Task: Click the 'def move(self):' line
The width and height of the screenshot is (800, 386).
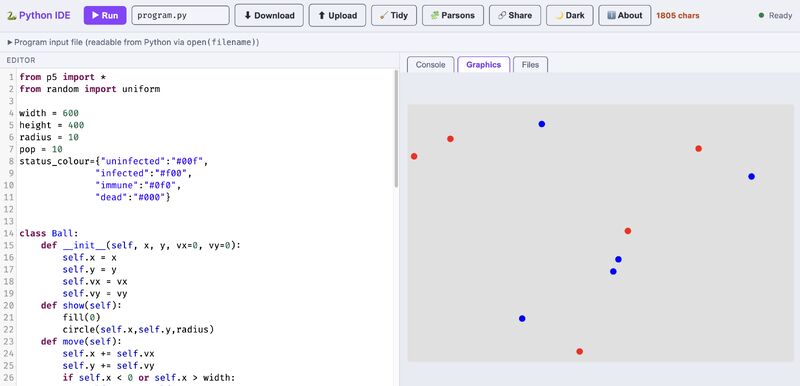Action: point(82,342)
